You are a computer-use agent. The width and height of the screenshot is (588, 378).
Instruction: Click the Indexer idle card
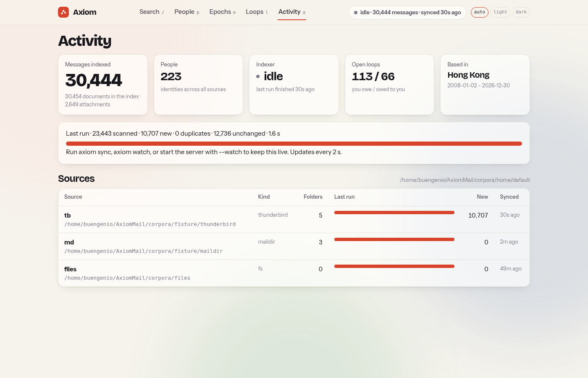tap(294, 84)
